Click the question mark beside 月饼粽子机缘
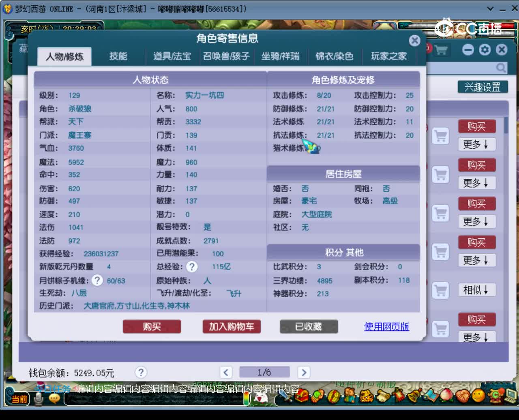The height and width of the screenshot is (420, 519). pos(97,280)
